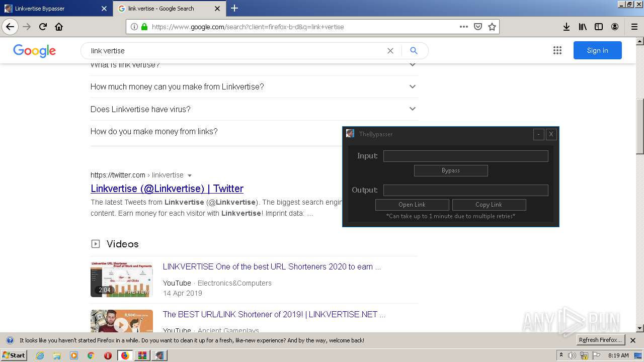Open the twitter.com result options dropdown arrow
The image size is (644, 362).
click(190, 175)
